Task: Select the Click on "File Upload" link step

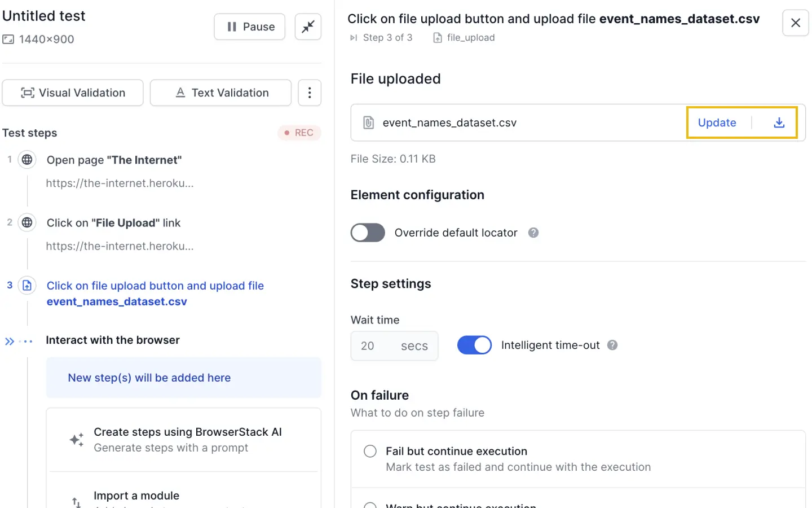Action: click(113, 223)
